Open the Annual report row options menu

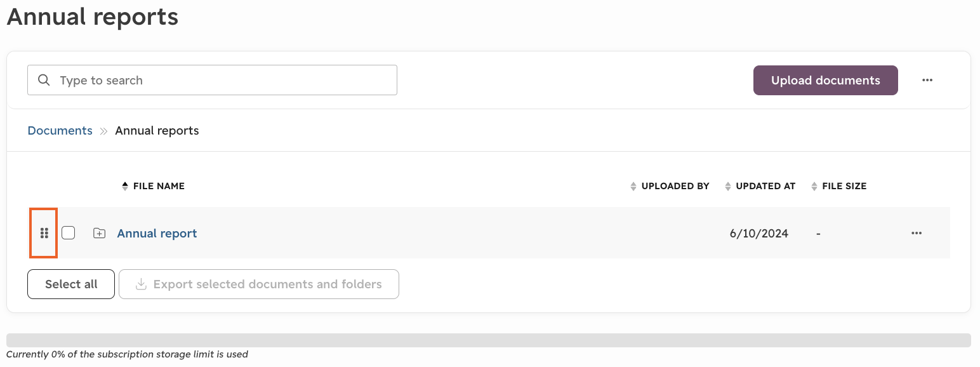917,233
